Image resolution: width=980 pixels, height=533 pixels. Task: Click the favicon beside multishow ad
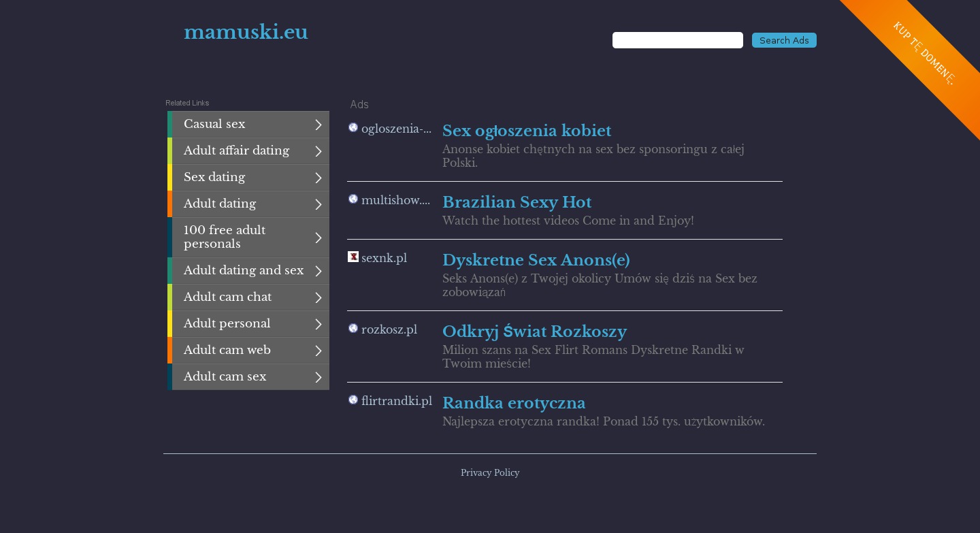pyautogui.click(x=353, y=199)
